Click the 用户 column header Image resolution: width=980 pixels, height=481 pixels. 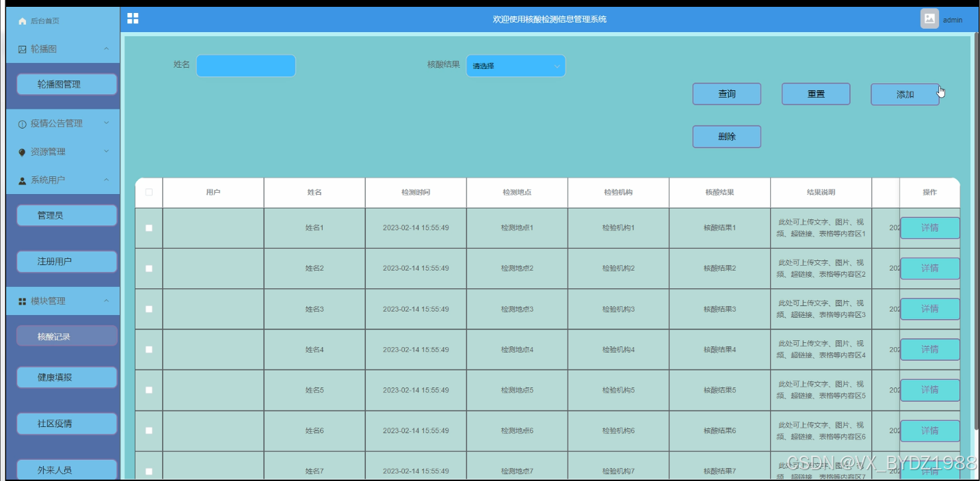[213, 193]
